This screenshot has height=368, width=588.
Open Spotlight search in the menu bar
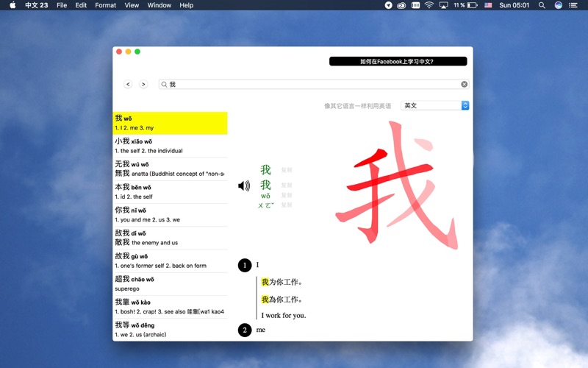(542, 5)
